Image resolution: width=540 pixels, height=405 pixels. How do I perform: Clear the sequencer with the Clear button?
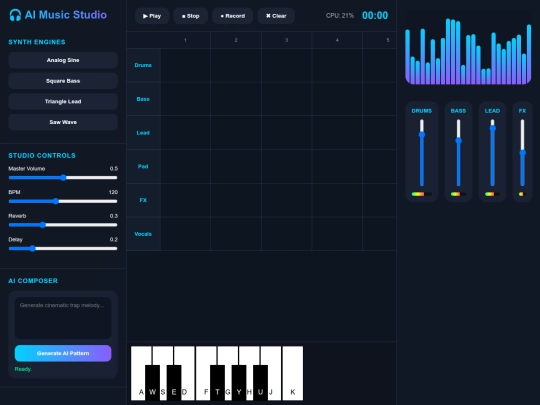(276, 16)
